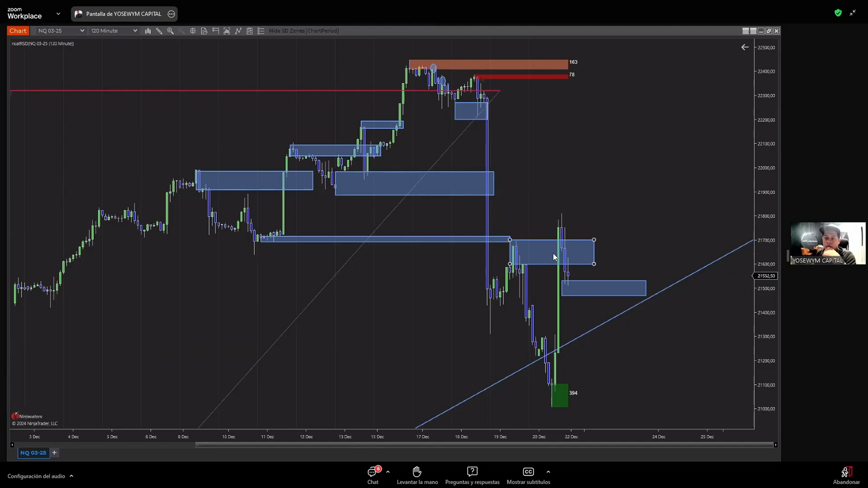Image resolution: width=868 pixels, height=488 pixels.
Task: Click the chart properties list icon
Action: click(x=261, y=31)
